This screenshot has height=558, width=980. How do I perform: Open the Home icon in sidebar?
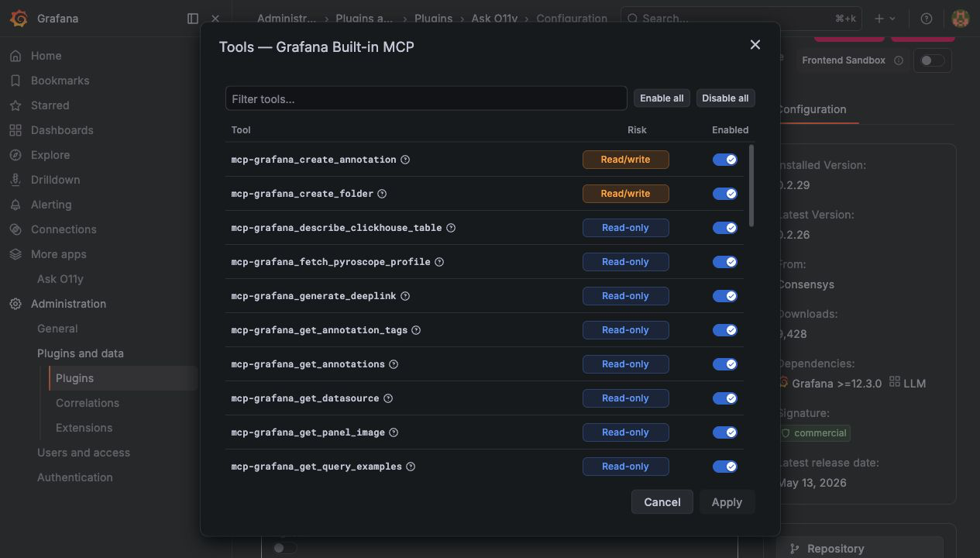click(15, 56)
